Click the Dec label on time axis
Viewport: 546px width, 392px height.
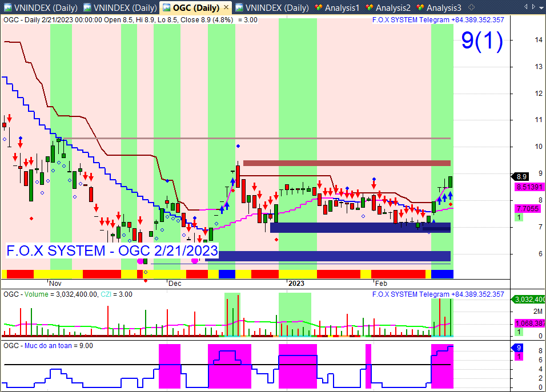pos(175,284)
